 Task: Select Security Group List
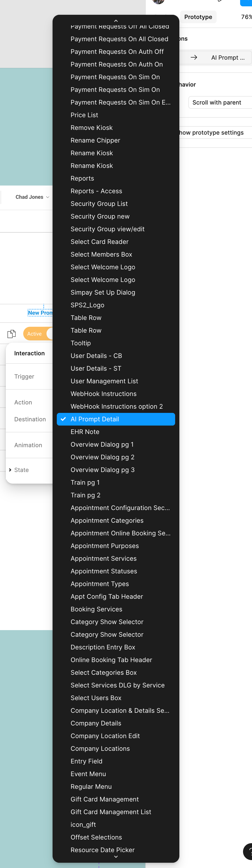[116, 204]
